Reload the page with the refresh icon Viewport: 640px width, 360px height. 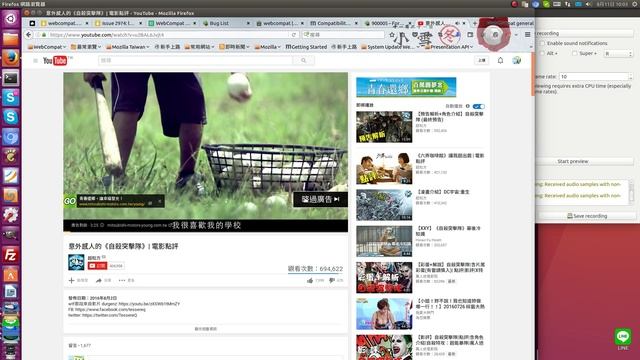pos(293,35)
